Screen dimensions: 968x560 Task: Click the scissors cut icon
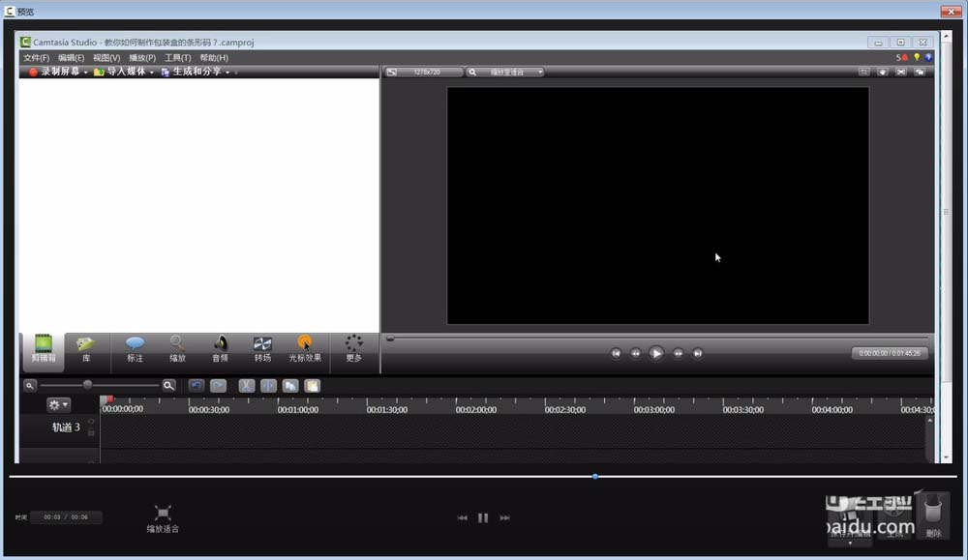[x=246, y=386]
